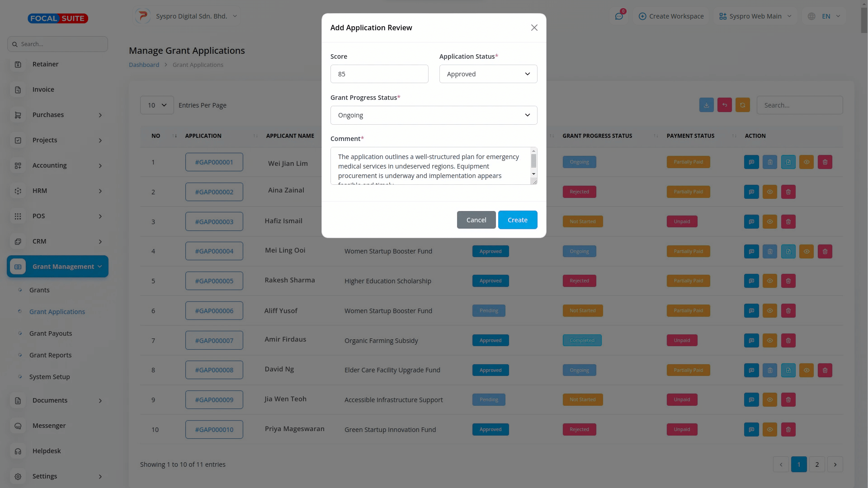Click the comment box scrollbar down arrow

click(533, 174)
